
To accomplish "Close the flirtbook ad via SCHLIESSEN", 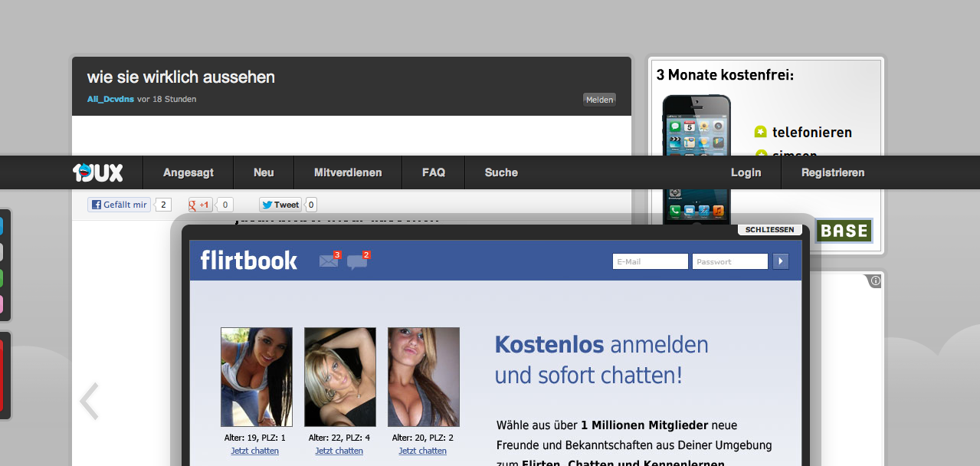I will point(769,230).
